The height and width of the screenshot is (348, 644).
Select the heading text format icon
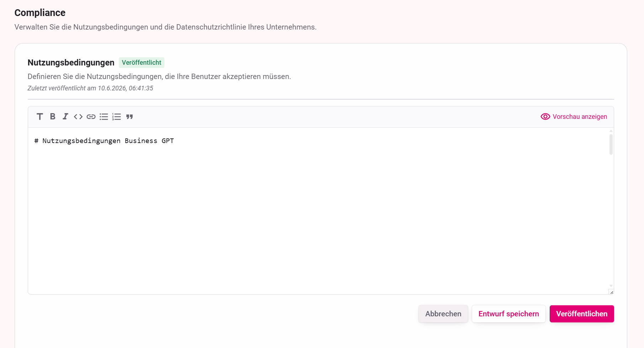click(x=40, y=117)
